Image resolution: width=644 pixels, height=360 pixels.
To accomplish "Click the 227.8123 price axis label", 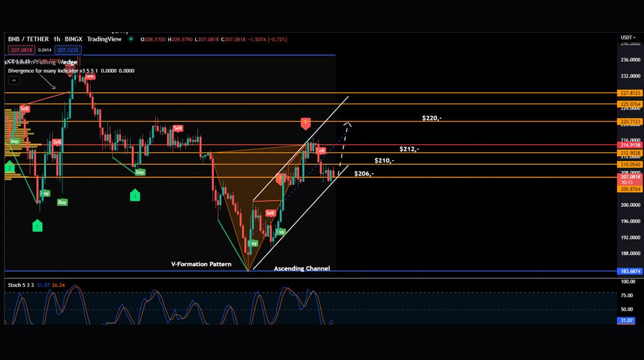I will [630, 93].
